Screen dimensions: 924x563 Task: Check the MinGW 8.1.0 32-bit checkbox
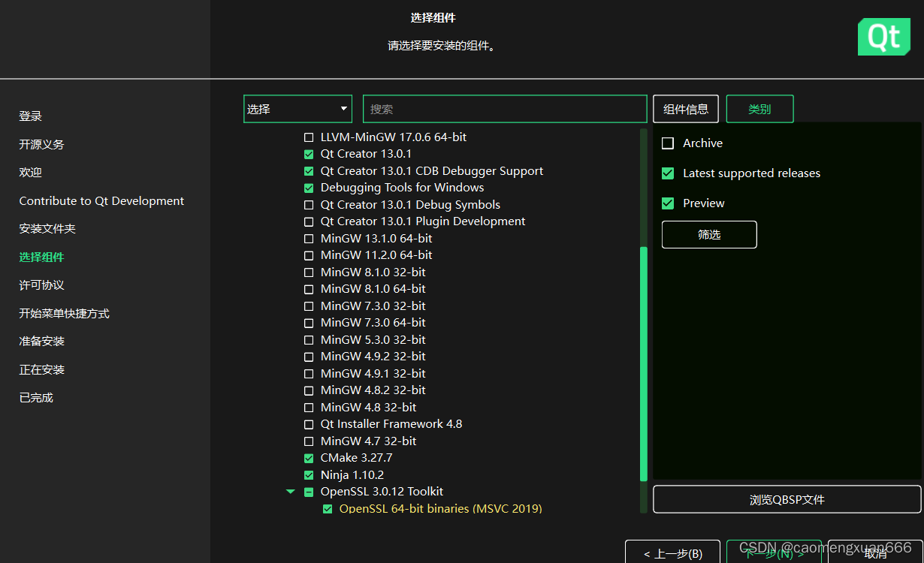(x=309, y=273)
